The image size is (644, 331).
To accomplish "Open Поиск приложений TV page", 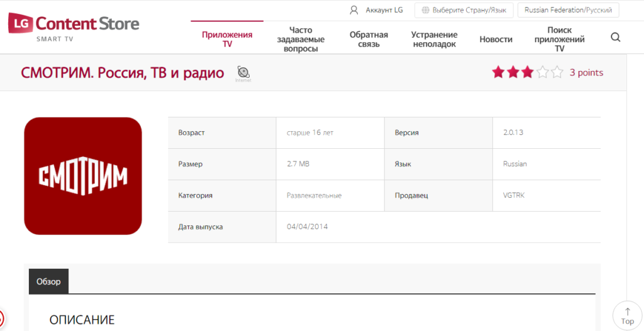I will pos(559,39).
